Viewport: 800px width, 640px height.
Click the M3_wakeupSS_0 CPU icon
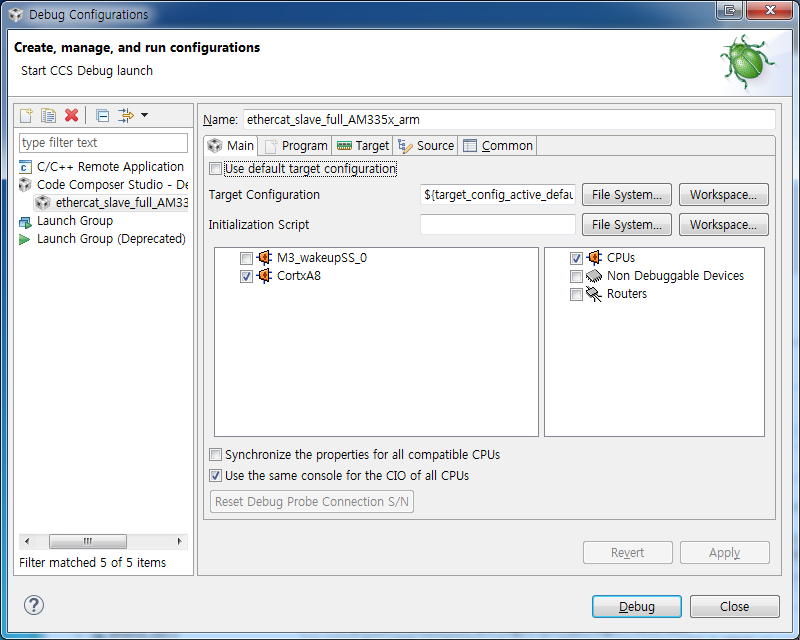(264, 258)
